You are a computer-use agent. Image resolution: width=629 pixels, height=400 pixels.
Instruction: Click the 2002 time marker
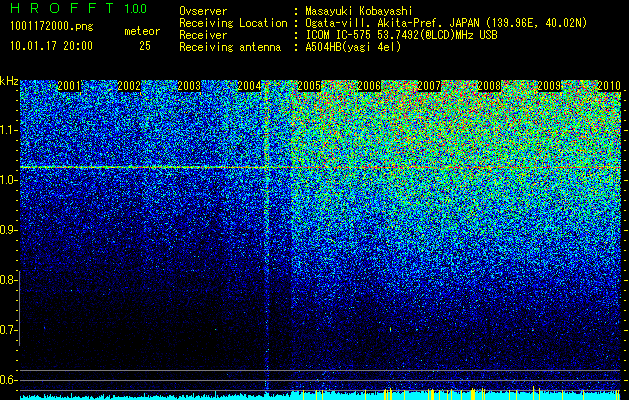coord(129,86)
